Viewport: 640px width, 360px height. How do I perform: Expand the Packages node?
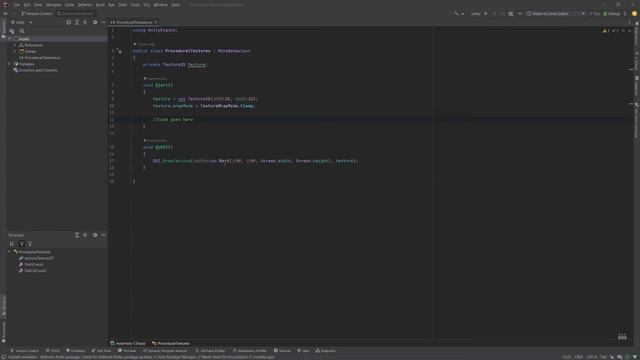click(x=10, y=64)
